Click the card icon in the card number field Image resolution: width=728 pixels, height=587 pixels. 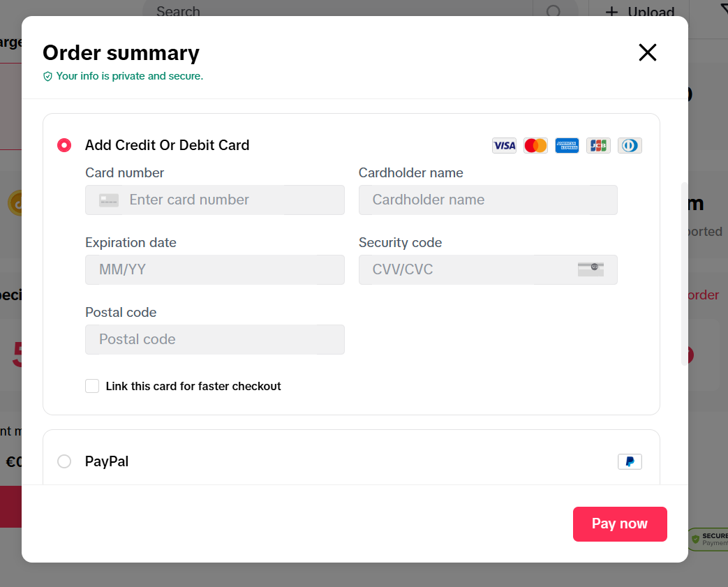pyautogui.click(x=109, y=200)
